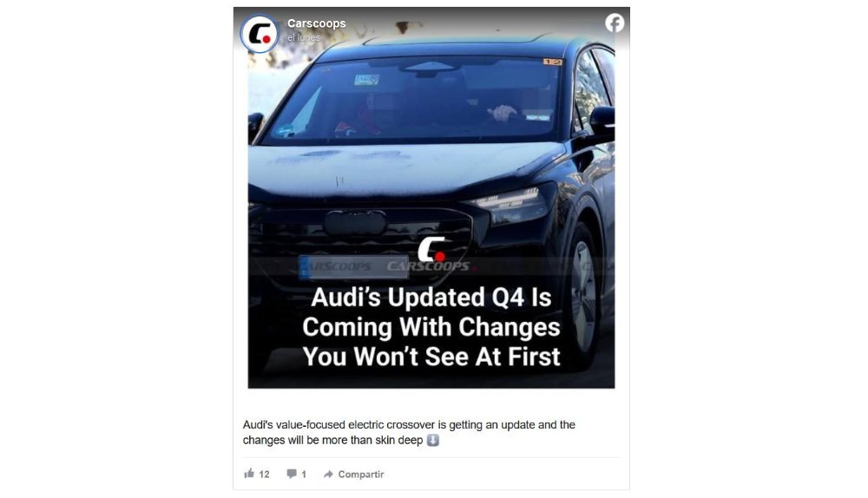View the 12 likes count
The height and width of the screenshot is (498, 868).
pos(264,475)
